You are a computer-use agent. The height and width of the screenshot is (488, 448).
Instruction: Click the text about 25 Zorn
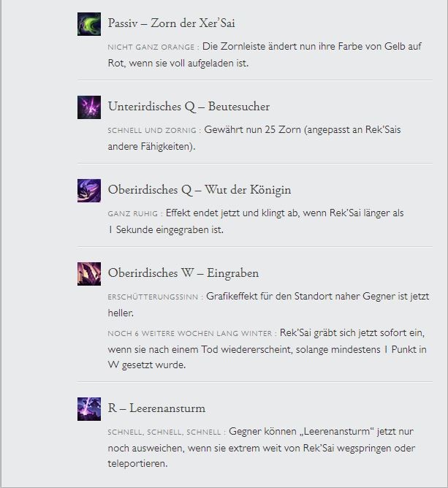click(254, 138)
